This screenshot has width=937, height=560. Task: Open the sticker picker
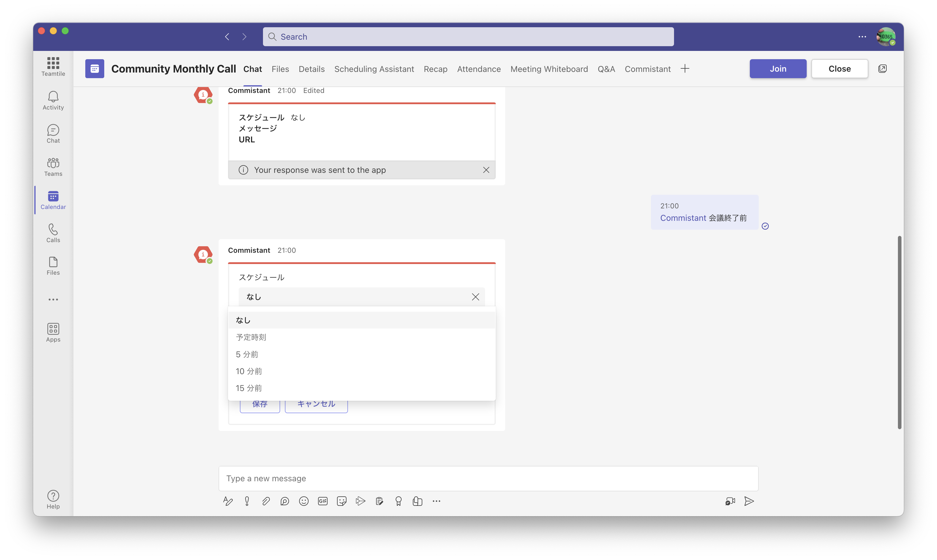click(x=342, y=501)
